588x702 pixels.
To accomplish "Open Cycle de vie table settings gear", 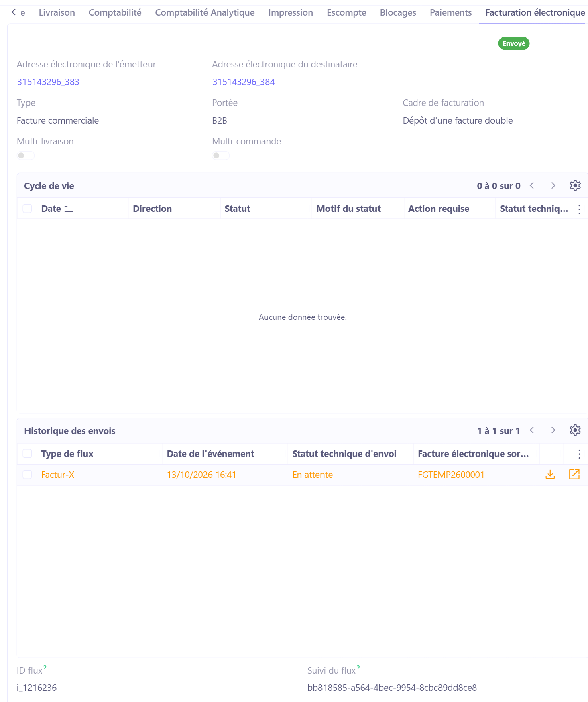I will click(x=575, y=185).
